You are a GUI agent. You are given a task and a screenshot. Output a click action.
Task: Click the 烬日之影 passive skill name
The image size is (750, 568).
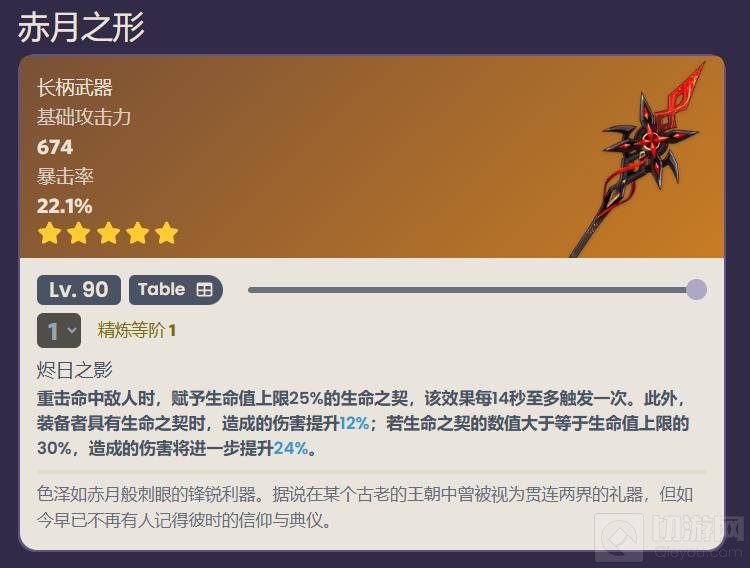click(75, 370)
